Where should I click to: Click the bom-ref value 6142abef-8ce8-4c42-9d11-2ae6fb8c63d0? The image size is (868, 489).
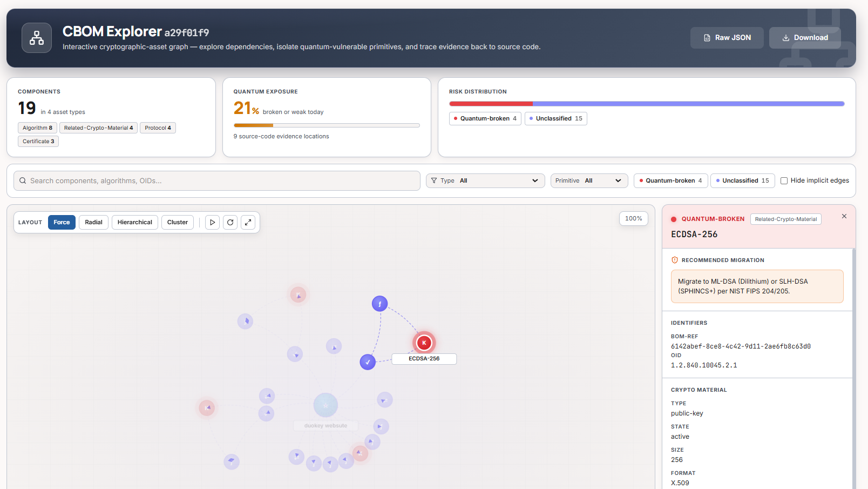pos(741,346)
